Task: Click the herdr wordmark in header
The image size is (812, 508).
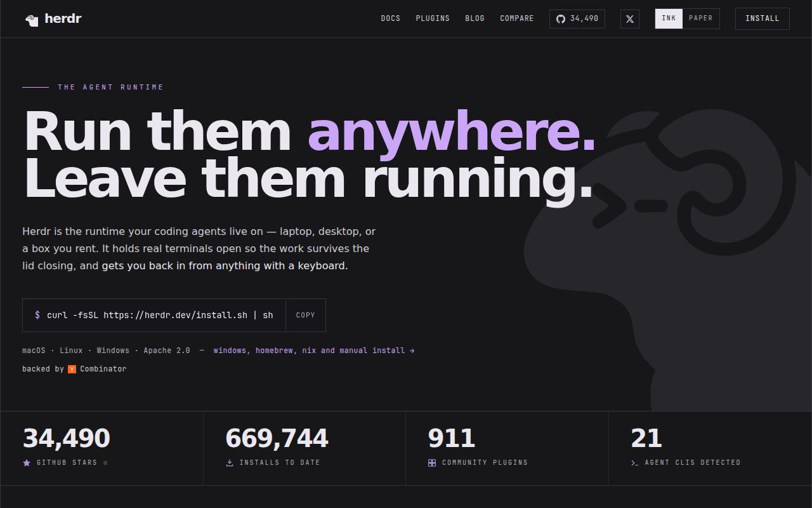Action: coord(63,19)
